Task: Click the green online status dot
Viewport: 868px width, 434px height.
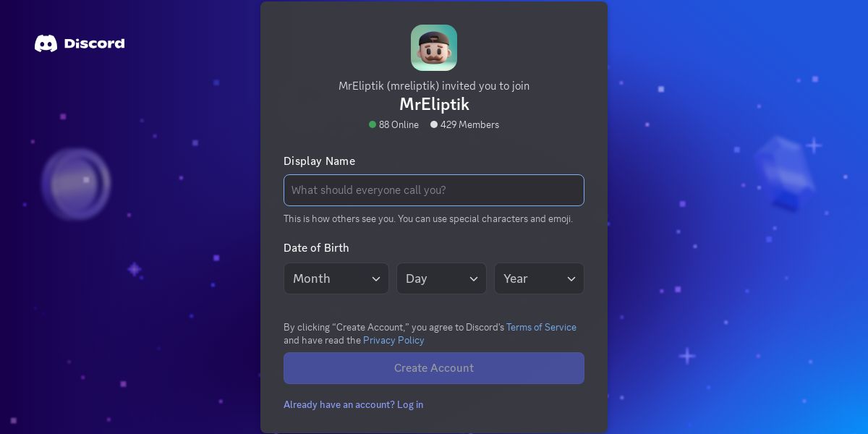Action: tap(373, 124)
